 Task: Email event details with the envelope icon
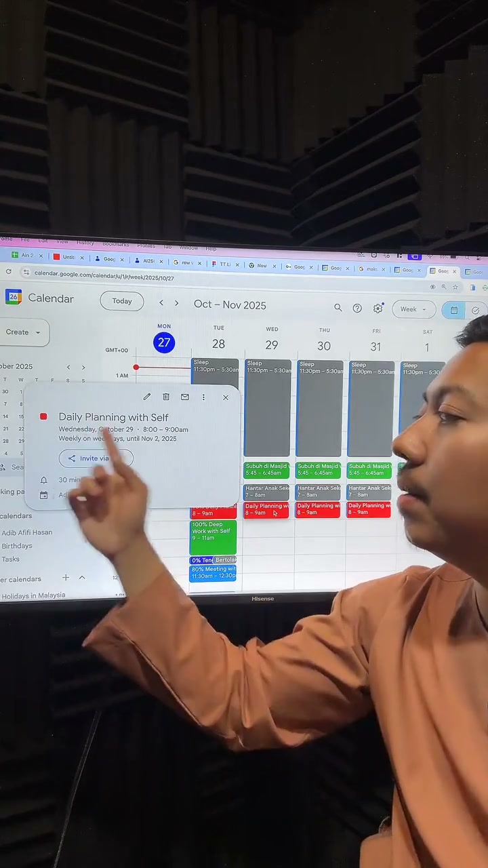184,397
